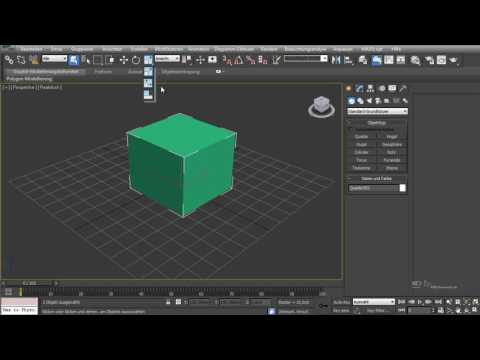The image size is (480, 360).
Task: Toggle the Angle Snap button
Action: [238, 60]
